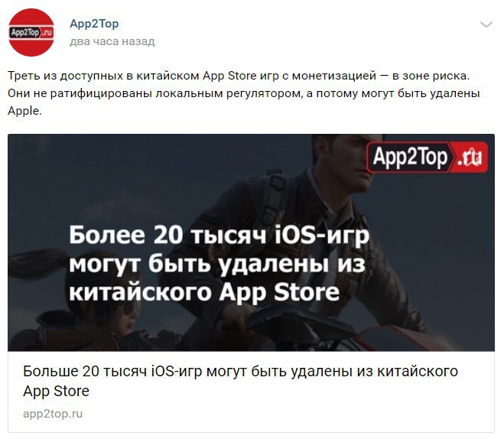The height and width of the screenshot is (439, 504).
Task: Click the 'App Store' second line of link title
Action: [x=57, y=391]
